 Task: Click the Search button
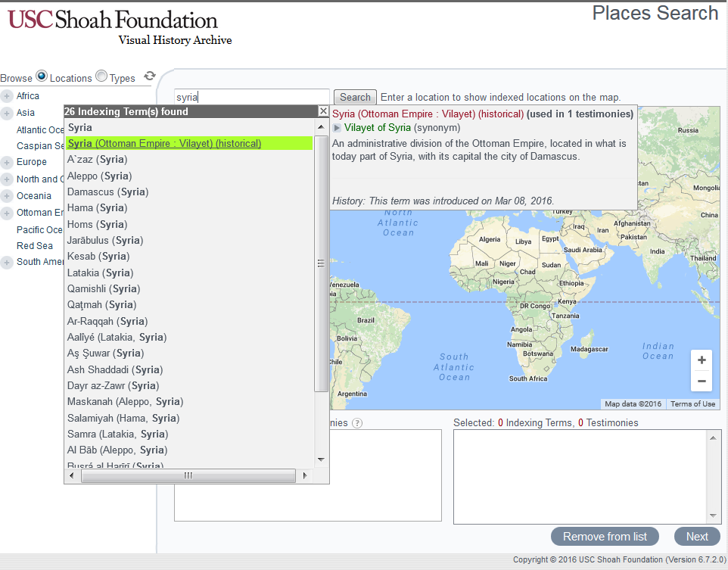coord(354,97)
